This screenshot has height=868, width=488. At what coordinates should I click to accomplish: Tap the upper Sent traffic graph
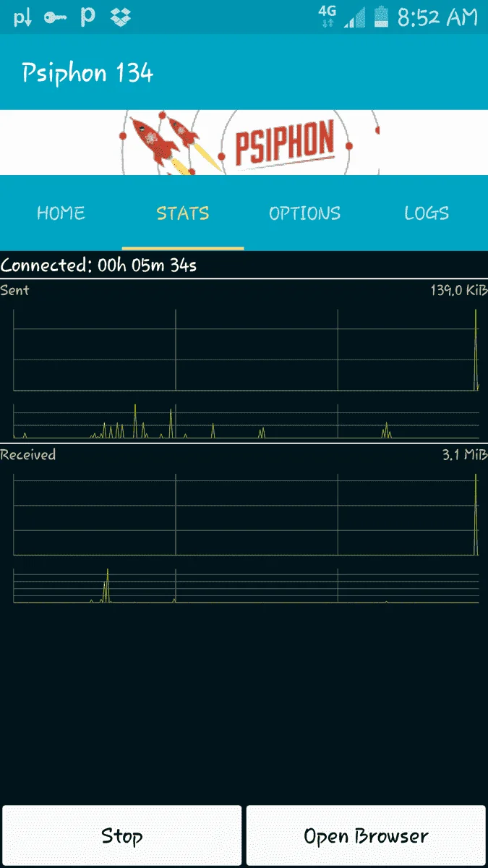247,350
